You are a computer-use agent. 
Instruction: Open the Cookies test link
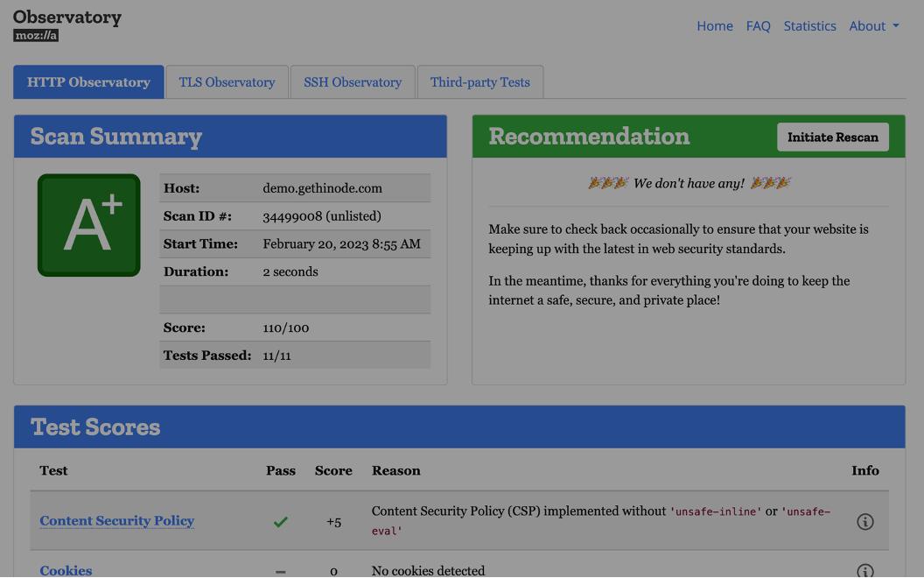66,570
